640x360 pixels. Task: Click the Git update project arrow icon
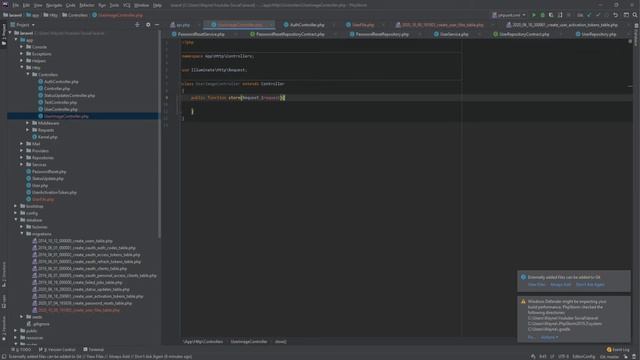[589, 15]
